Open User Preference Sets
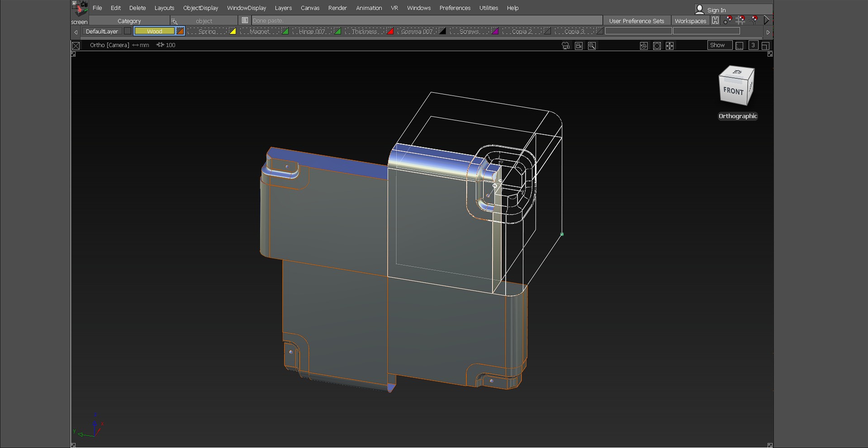868x448 pixels. 636,21
